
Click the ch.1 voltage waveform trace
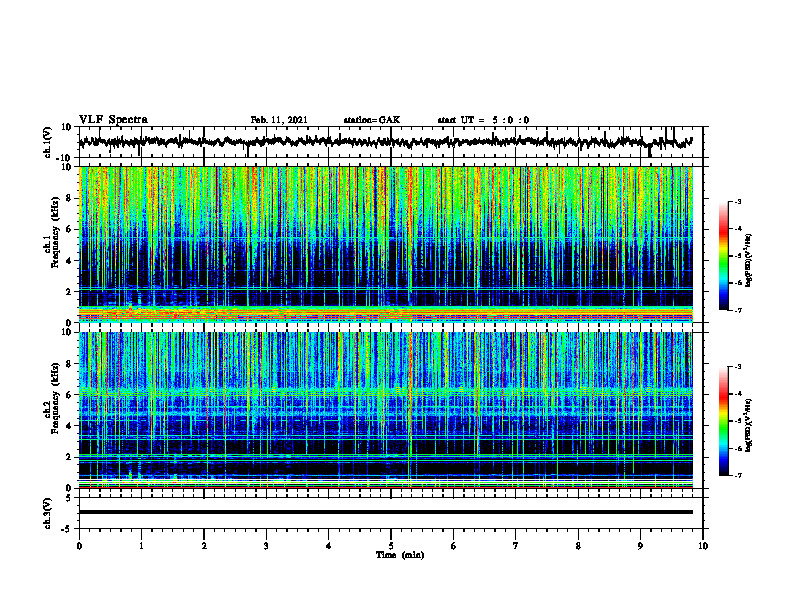coord(385,142)
